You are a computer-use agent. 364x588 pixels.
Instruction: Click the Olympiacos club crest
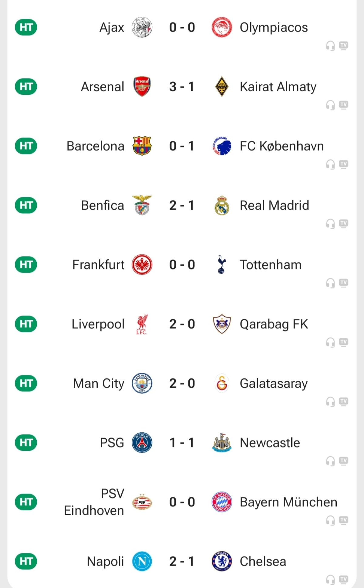[222, 27]
